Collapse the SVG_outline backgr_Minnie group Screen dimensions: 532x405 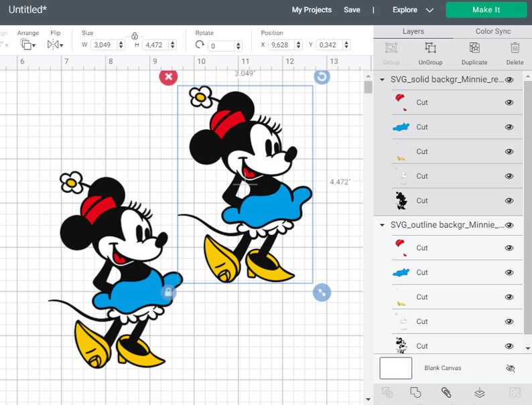click(x=382, y=225)
